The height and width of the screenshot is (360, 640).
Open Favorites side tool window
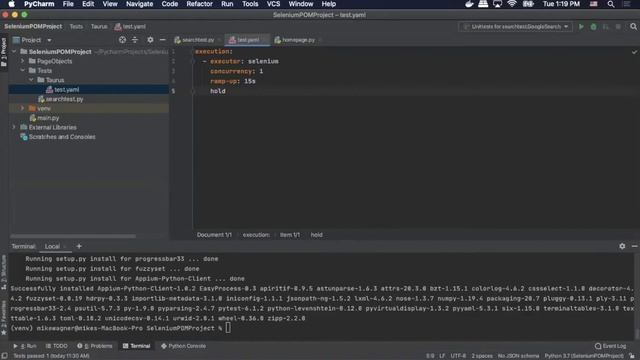point(4,318)
